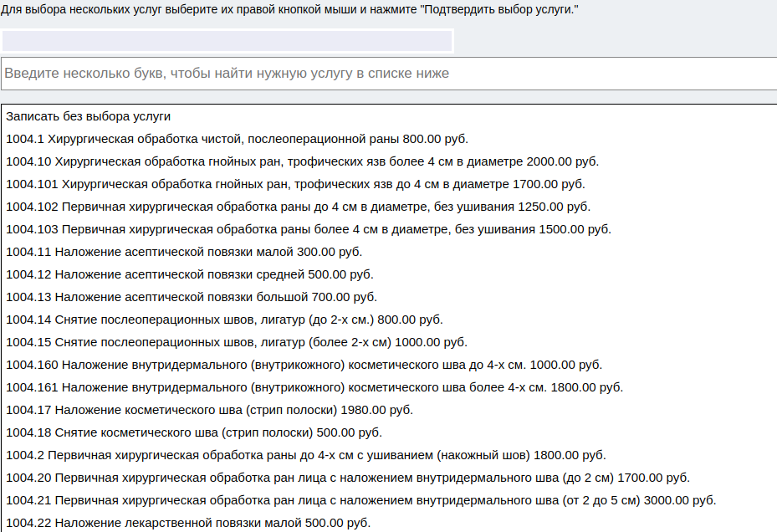Choose 1004.161 intradermal cosmetic suture 1800 руб
The image size is (777, 532).
(314, 387)
